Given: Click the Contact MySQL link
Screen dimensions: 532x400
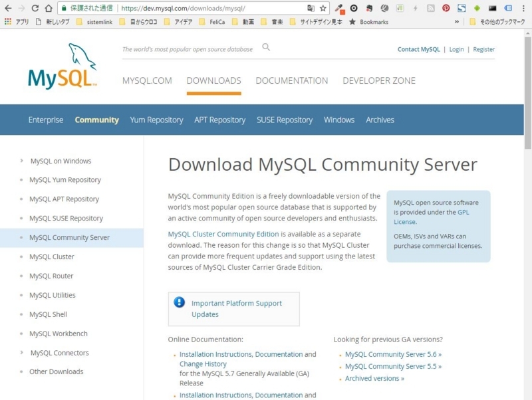Looking at the screenshot, I should pos(418,49).
